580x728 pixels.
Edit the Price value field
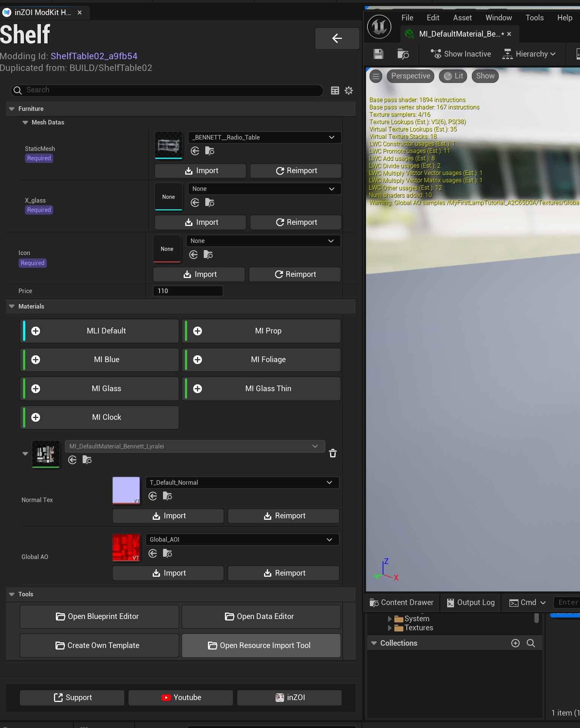coord(188,291)
